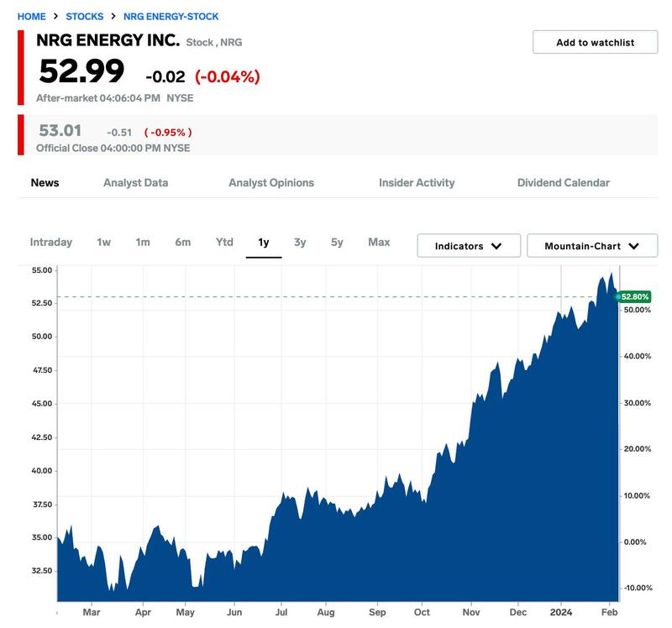The height and width of the screenshot is (628, 672).
Task: Set chart range to 6m
Action: point(183,242)
